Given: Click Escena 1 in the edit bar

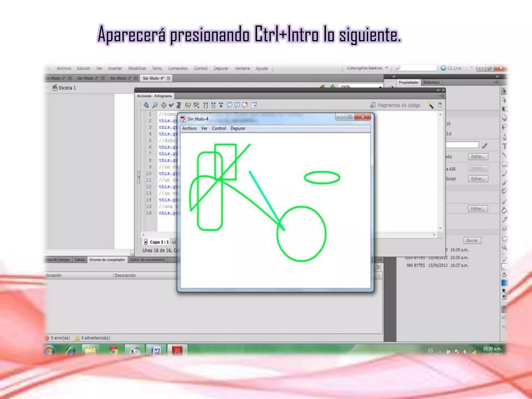Looking at the screenshot, I should [x=64, y=88].
